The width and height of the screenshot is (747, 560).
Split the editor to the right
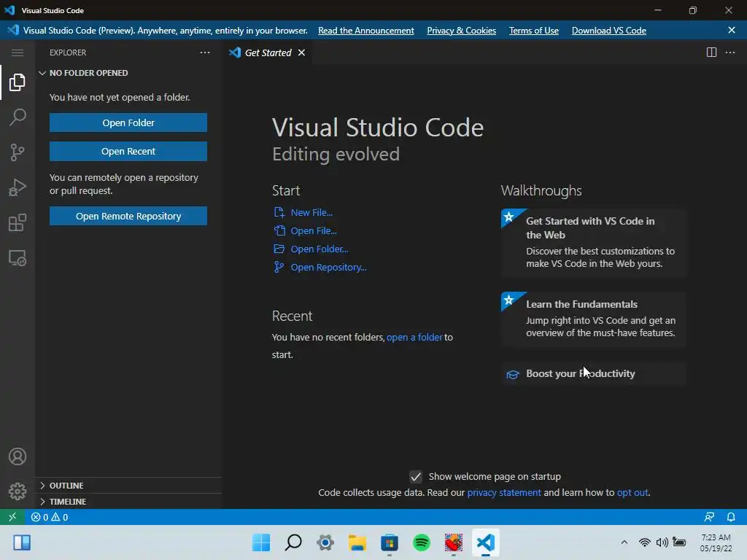click(711, 52)
